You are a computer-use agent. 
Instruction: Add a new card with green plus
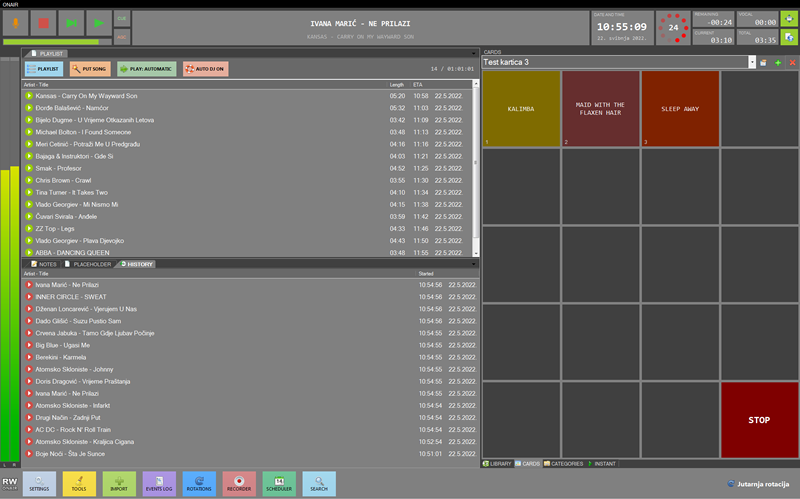pyautogui.click(x=778, y=62)
